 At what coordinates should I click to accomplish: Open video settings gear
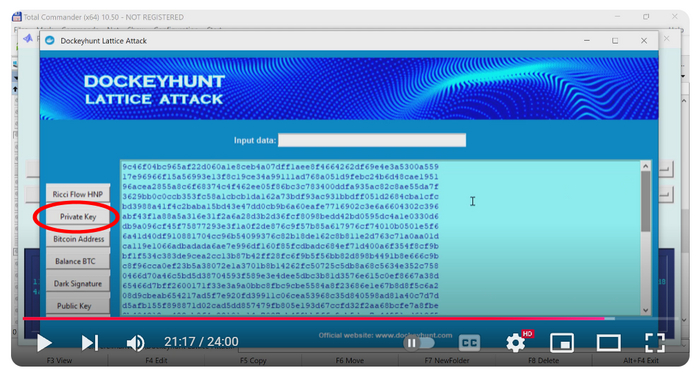(x=516, y=343)
